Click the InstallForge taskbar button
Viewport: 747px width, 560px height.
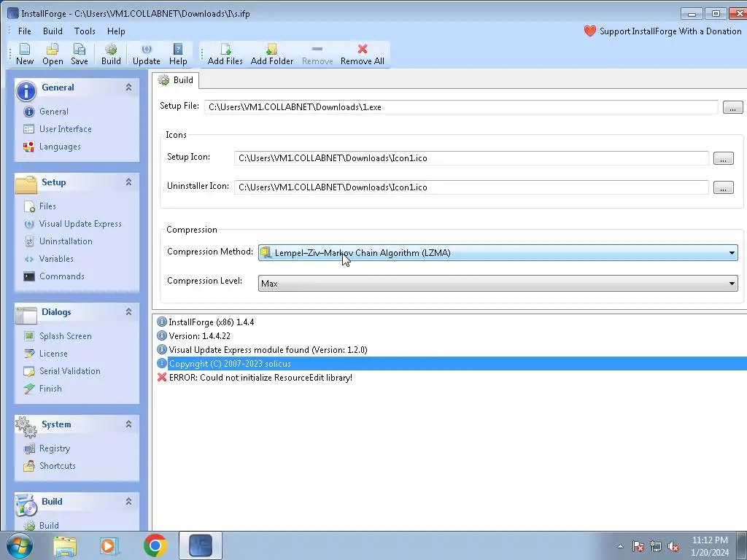pos(201,545)
